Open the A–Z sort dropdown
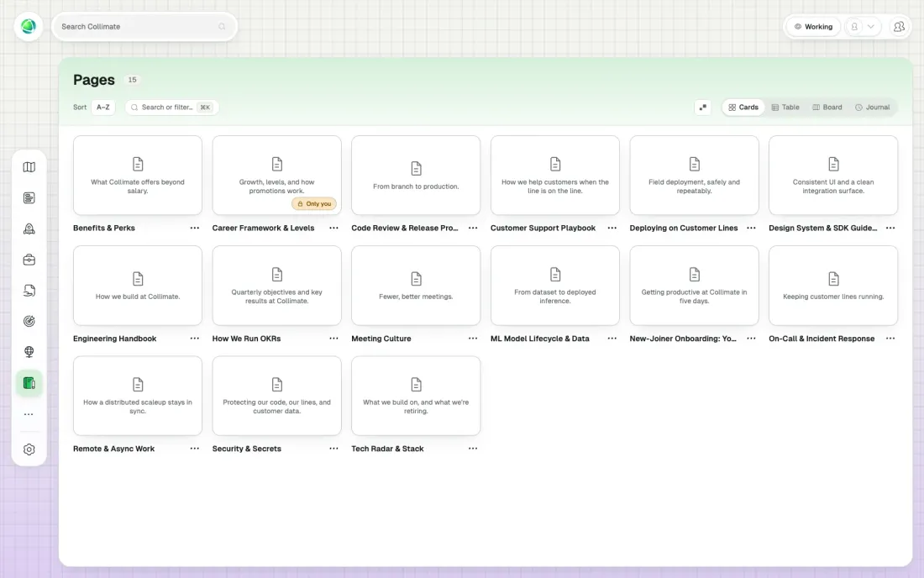 pyautogui.click(x=103, y=108)
